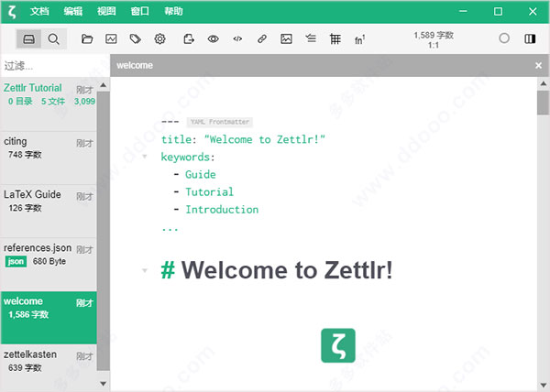
Task: Click the title line in frontmatter
Action: (243, 139)
